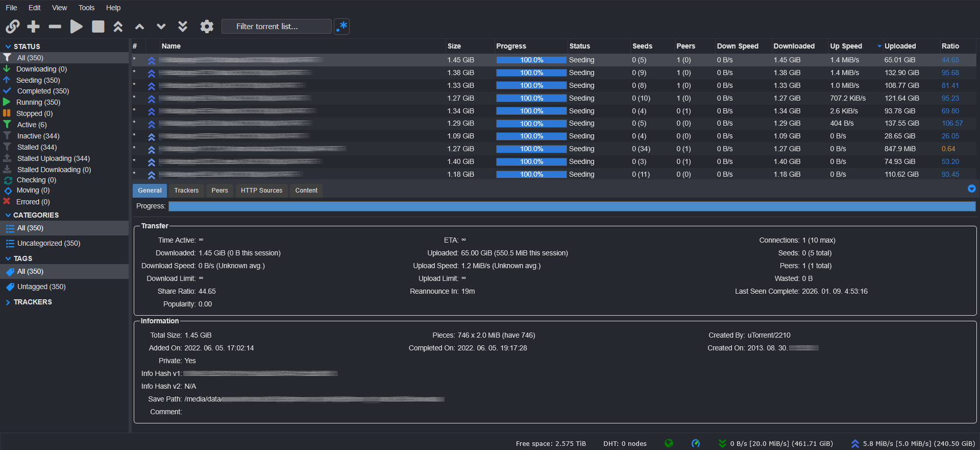This screenshot has width=980, height=450.
Task: Move torrent up in queue
Action: (x=139, y=27)
